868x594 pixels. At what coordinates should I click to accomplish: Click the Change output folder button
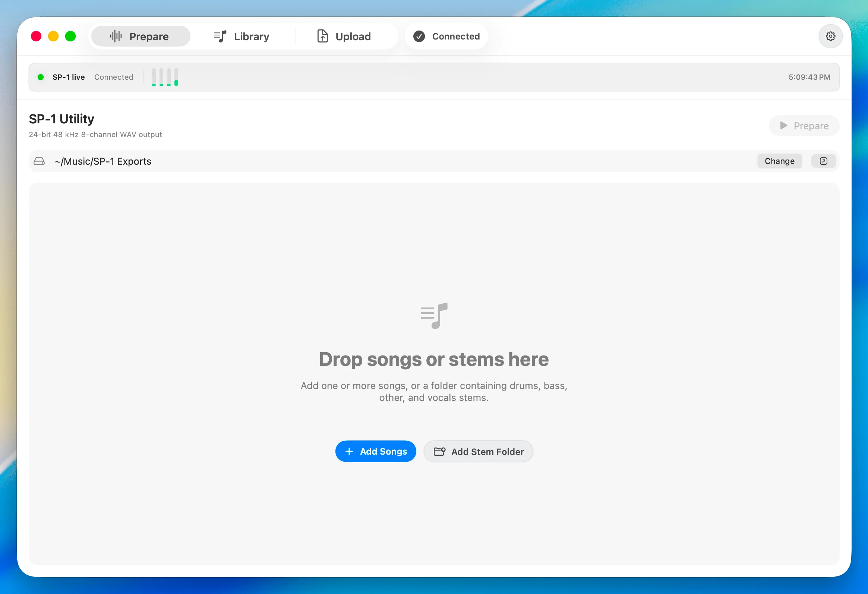779,161
